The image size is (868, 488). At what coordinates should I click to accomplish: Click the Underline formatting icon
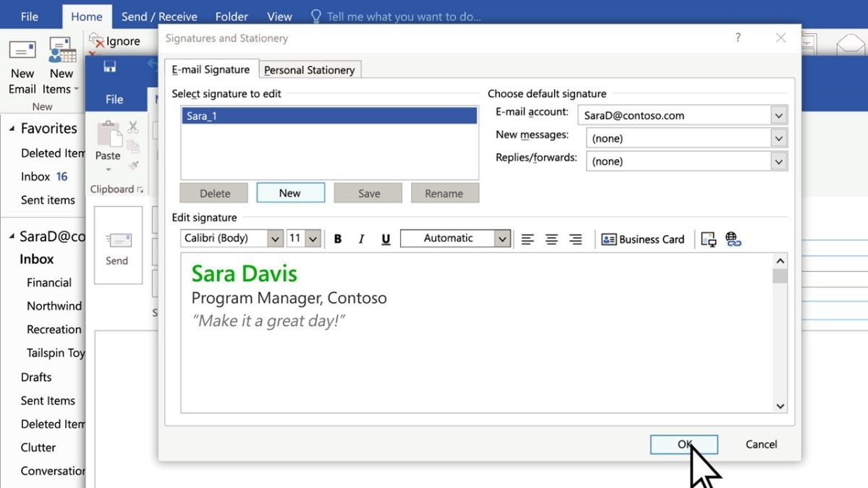pyautogui.click(x=386, y=239)
